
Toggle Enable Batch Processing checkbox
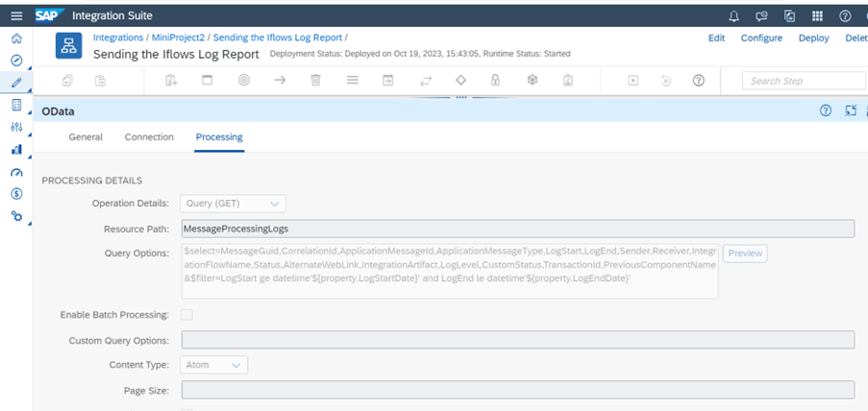click(187, 315)
